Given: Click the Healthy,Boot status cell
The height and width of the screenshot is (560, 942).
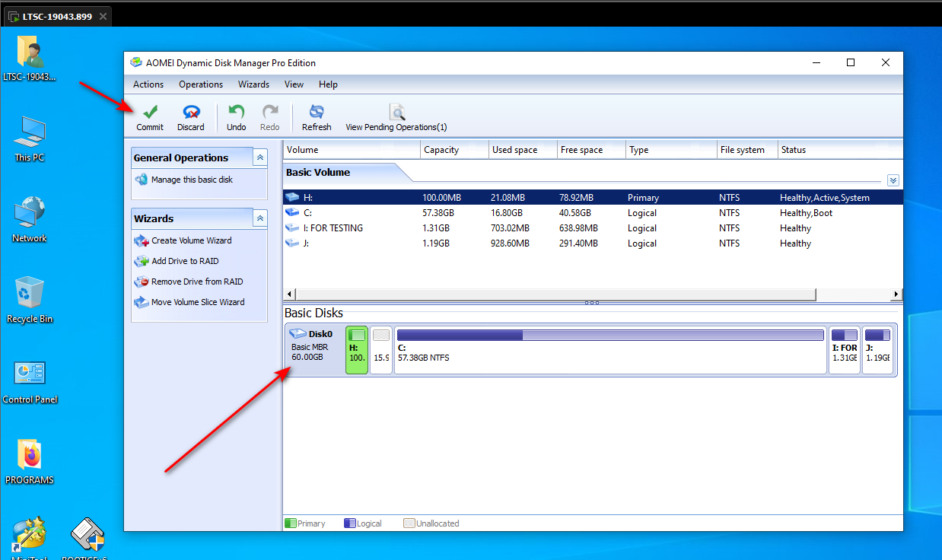Looking at the screenshot, I should click(807, 213).
